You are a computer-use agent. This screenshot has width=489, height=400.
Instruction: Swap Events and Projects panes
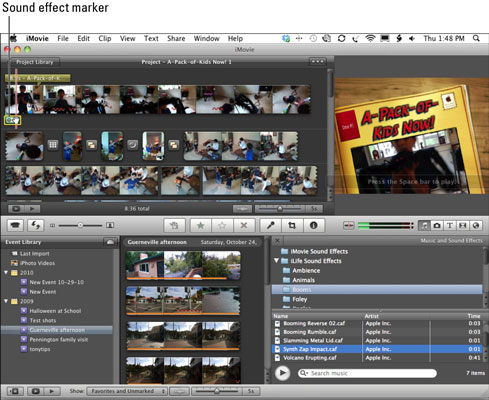pyautogui.click(x=36, y=225)
